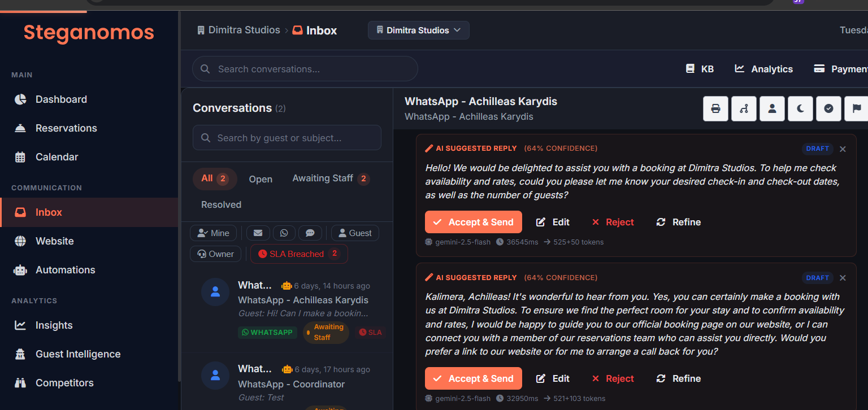
Task: Accept & Send the Kalimera suggested reply
Action: click(x=474, y=378)
